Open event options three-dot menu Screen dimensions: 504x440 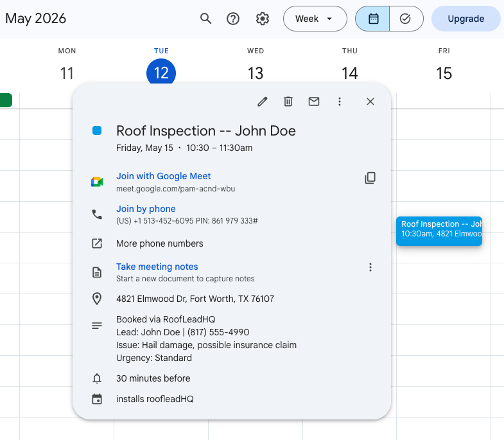(340, 101)
